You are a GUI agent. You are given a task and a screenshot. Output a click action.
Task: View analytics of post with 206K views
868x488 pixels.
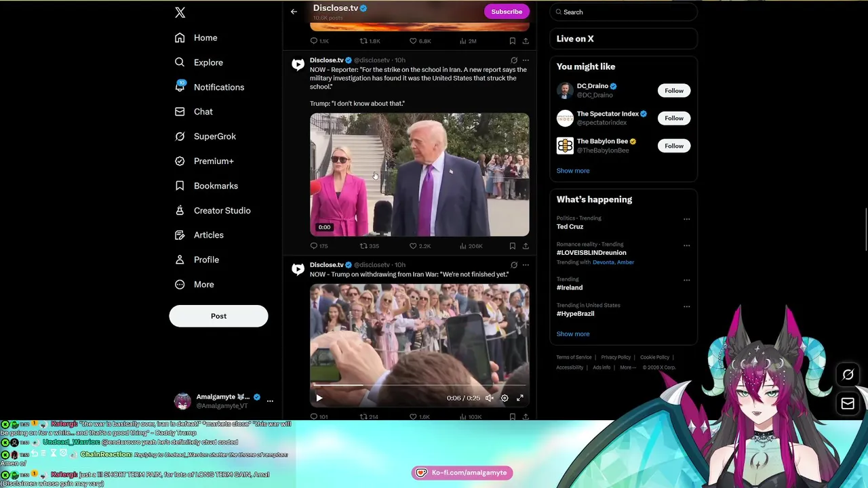[x=471, y=246]
